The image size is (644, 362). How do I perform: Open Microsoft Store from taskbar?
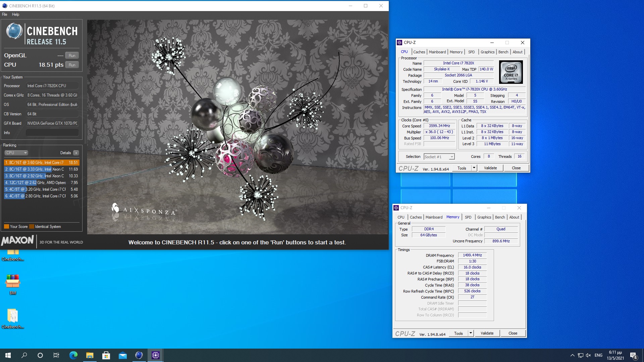(x=106, y=355)
